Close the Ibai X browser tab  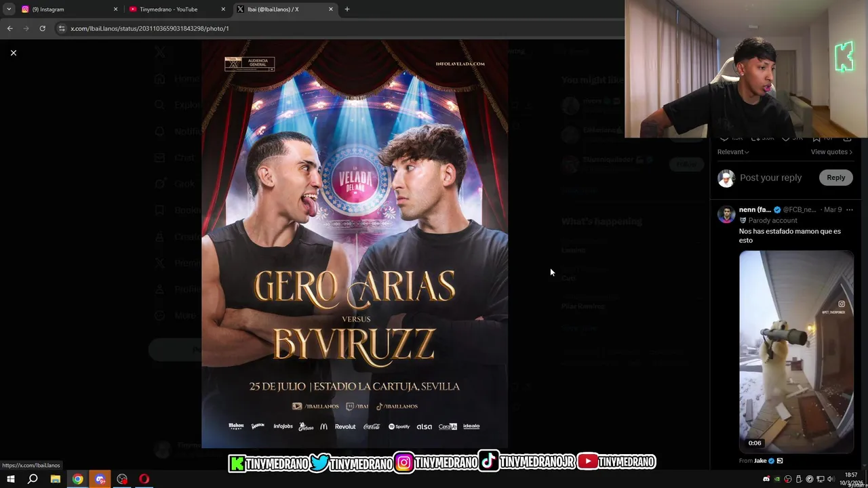pyautogui.click(x=331, y=9)
